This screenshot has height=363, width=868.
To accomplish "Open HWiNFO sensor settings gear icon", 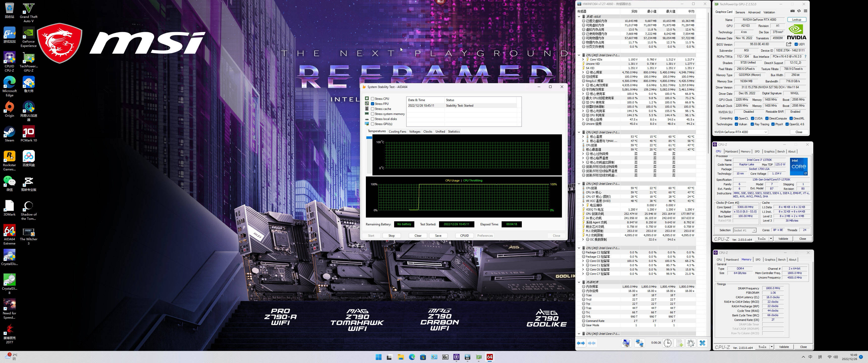I will [690, 343].
